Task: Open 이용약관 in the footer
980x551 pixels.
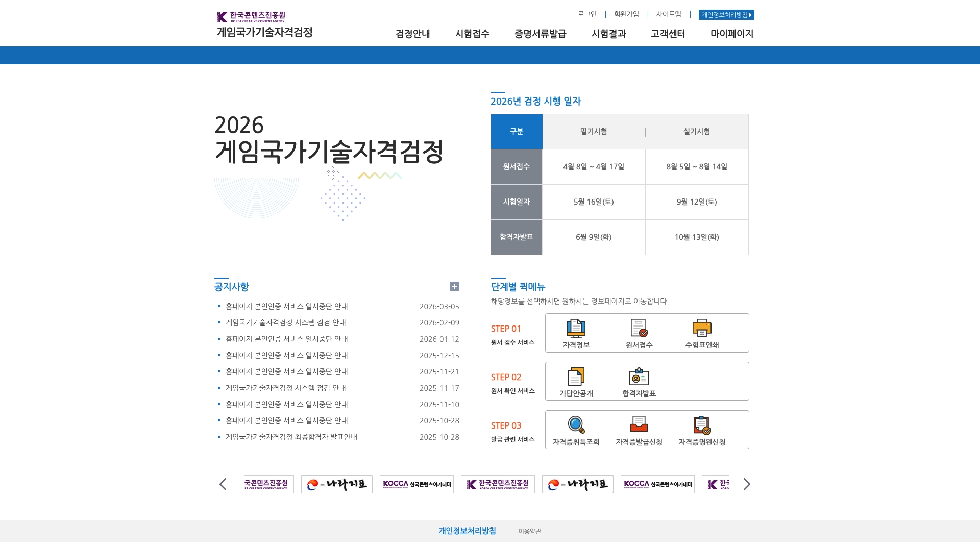Action: [529, 531]
